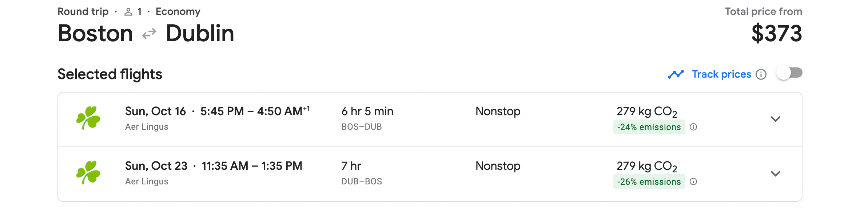Viewport: 868px width, 215px height.
Task: Click info icon next to -24% emissions
Action: (x=693, y=127)
